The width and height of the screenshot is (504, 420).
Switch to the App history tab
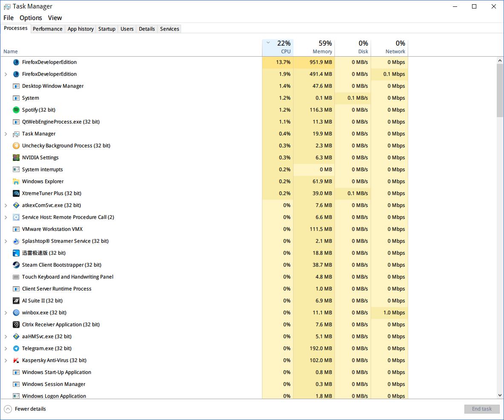(81, 29)
